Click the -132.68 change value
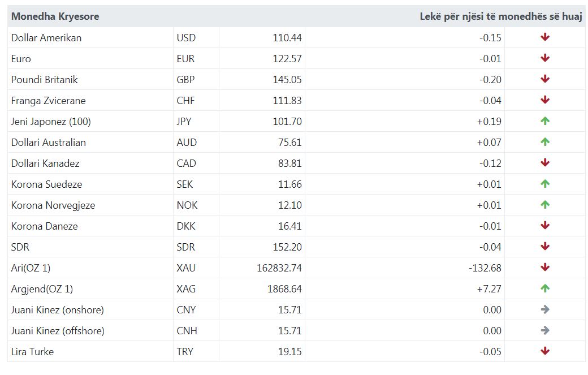The height and width of the screenshot is (375, 588). pyautogui.click(x=485, y=268)
